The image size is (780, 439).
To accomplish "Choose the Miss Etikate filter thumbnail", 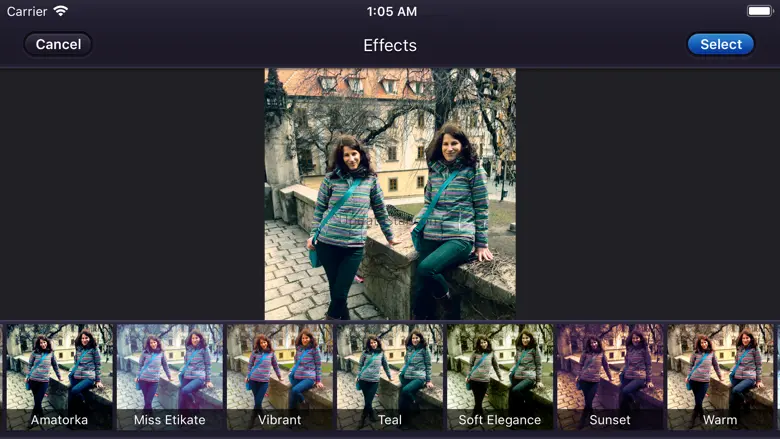I will (170, 377).
